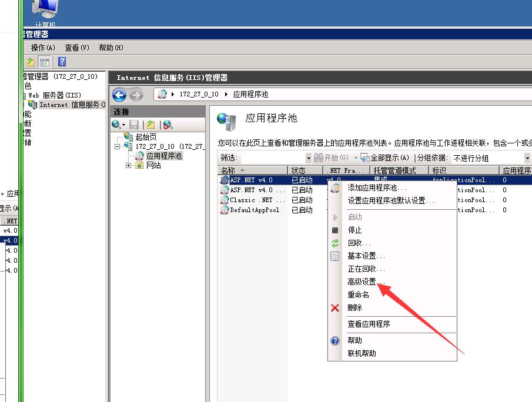Click the blue help icon in the toolbar
The height and width of the screenshot is (402, 532).
click(62, 62)
